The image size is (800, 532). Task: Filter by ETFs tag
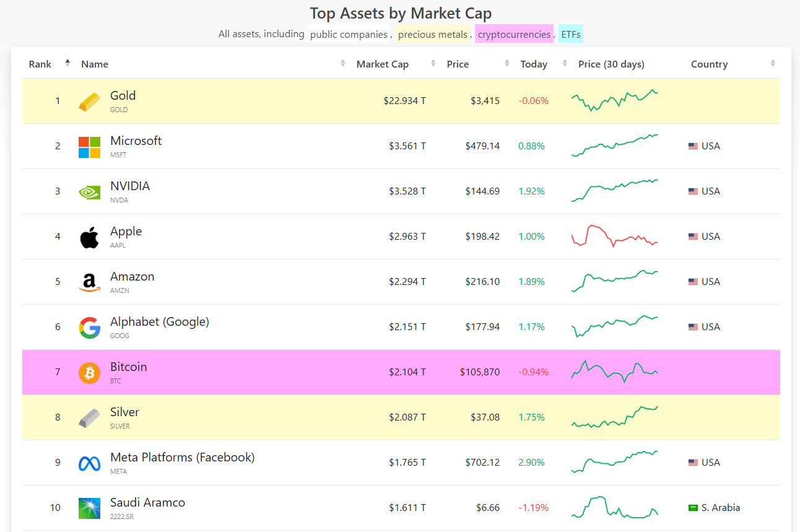click(x=571, y=34)
